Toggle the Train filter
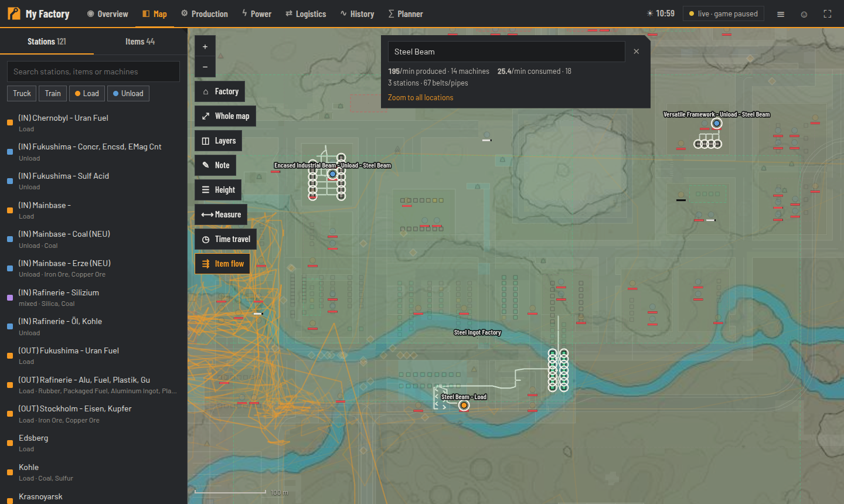The height and width of the screenshot is (504, 844). click(x=53, y=94)
